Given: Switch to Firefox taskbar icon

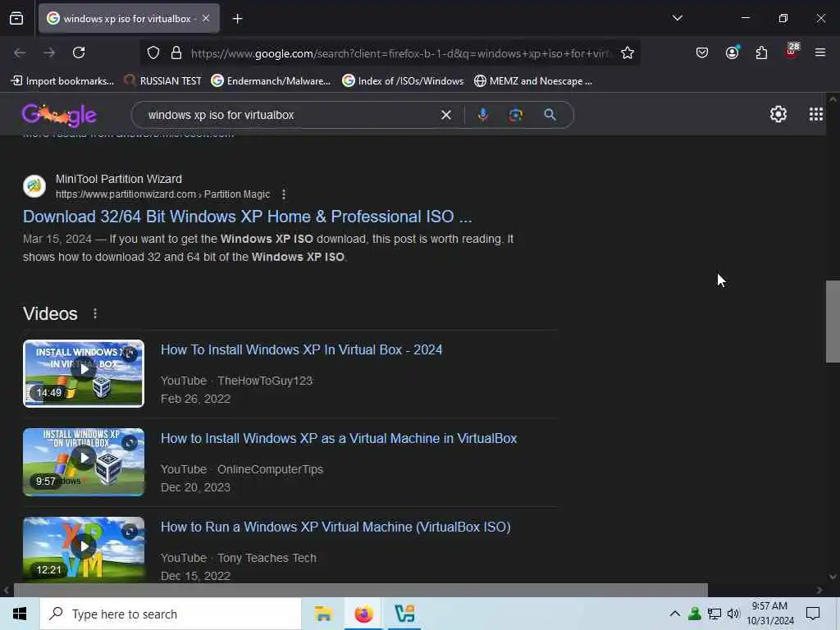Looking at the screenshot, I should point(363,614).
